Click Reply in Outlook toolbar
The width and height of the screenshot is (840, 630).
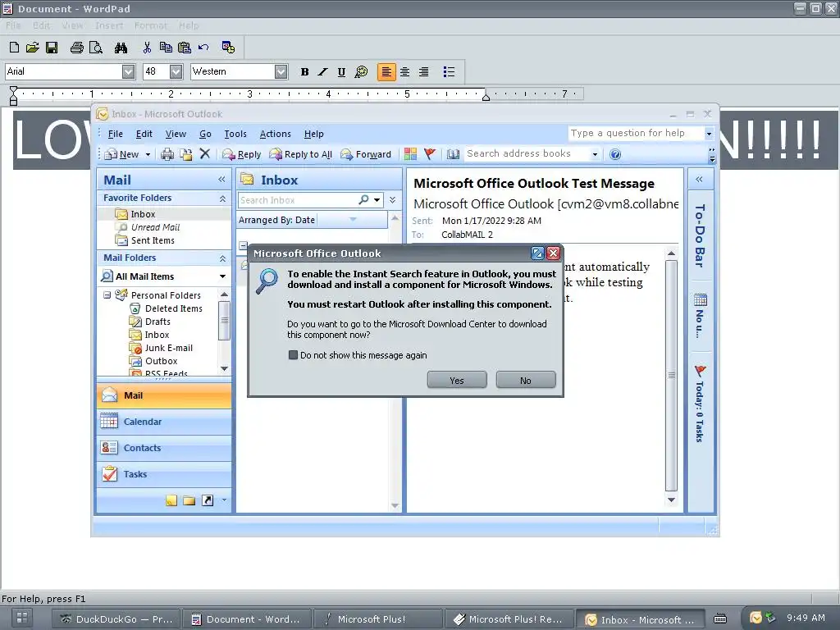(242, 154)
